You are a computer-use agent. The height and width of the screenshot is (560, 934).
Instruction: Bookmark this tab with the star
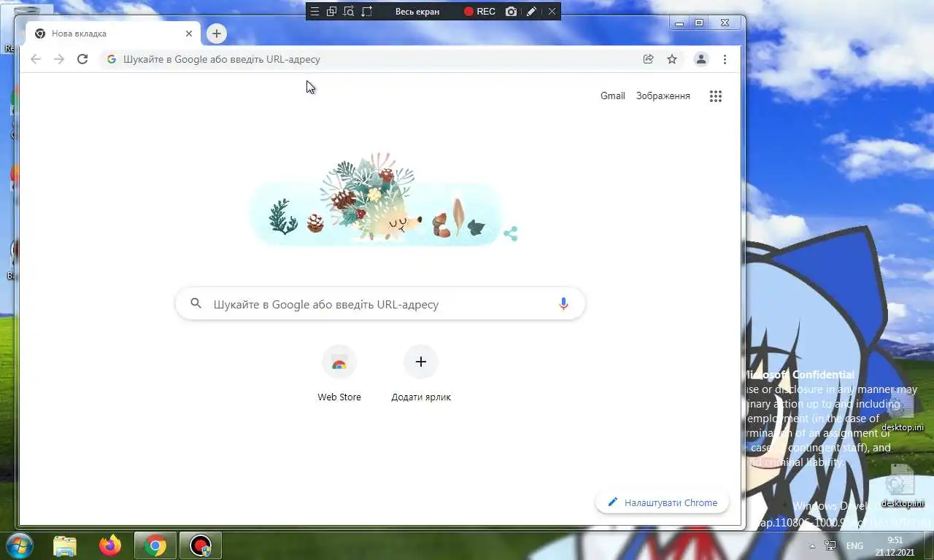click(672, 59)
